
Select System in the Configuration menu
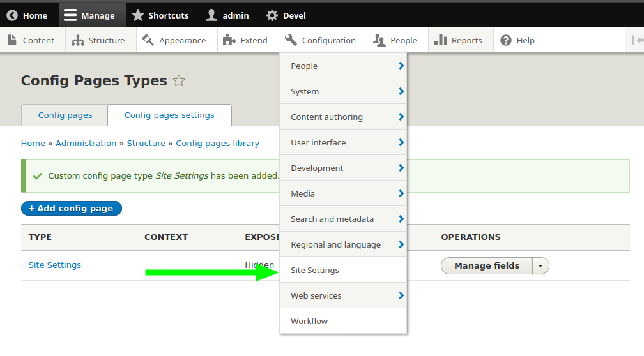pyautogui.click(x=305, y=91)
